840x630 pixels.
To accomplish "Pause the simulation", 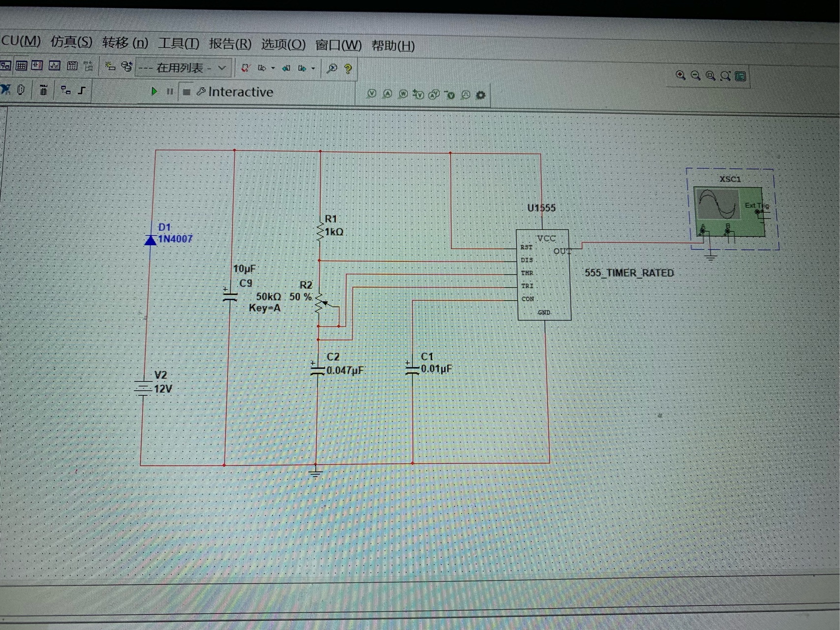I will [170, 92].
